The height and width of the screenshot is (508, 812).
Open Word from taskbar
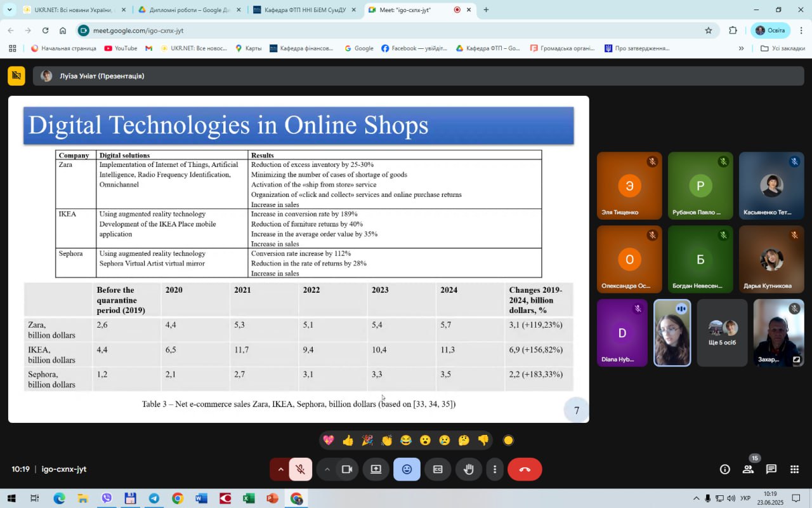click(201, 498)
